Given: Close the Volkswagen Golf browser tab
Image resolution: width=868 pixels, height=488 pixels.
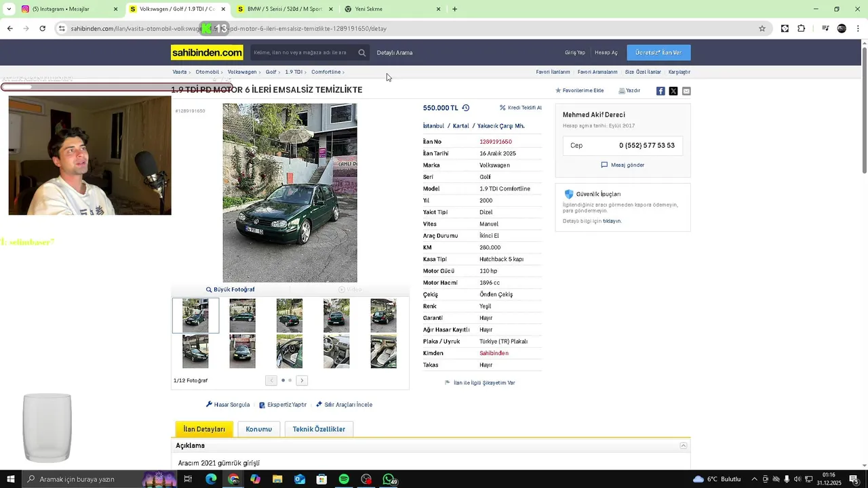Looking at the screenshot, I should (x=223, y=9).
